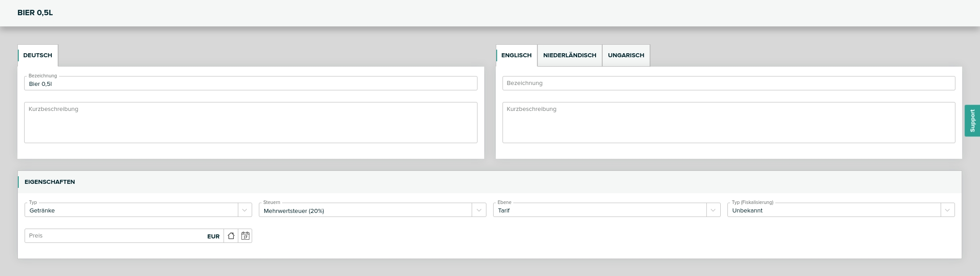
Task: Open the Support side button
Action: (x=972, y=121)
